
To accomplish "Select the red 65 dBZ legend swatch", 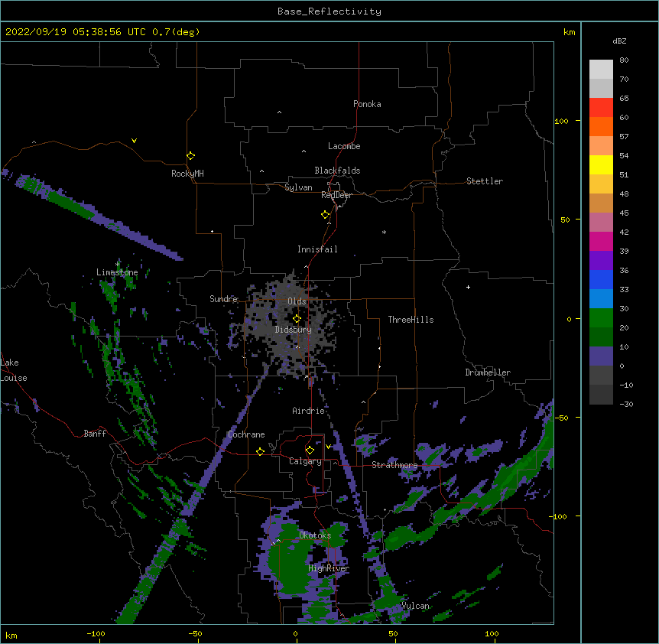I will (x=601, y=107).
